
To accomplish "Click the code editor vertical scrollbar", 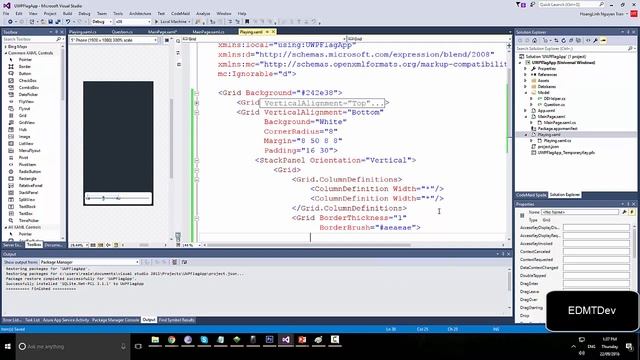I will (x=509, y=141).
